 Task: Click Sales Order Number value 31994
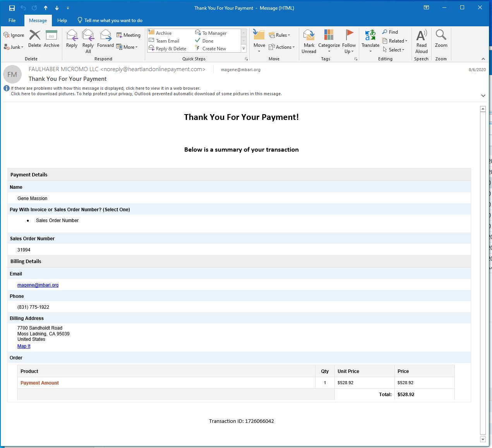pos(24,250)
